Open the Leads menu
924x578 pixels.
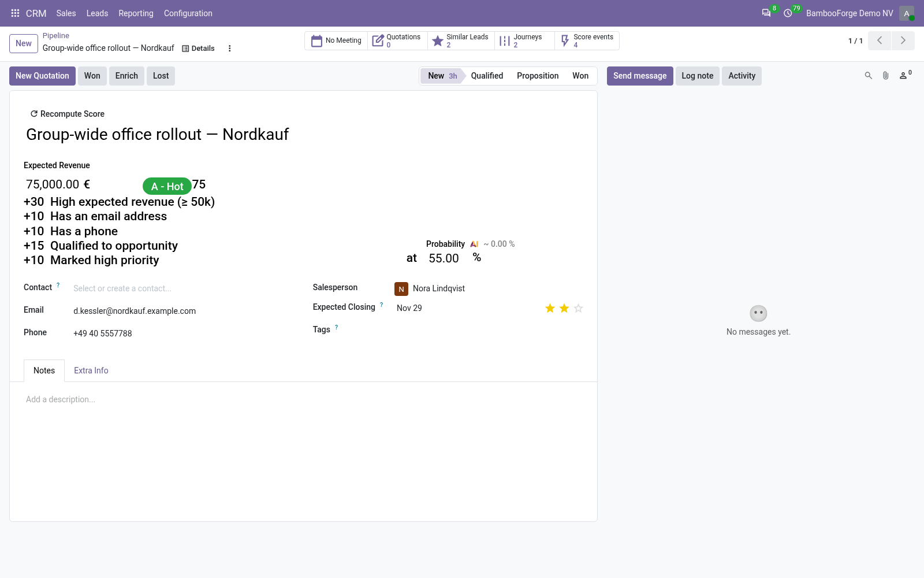click(x=97, y=13)
